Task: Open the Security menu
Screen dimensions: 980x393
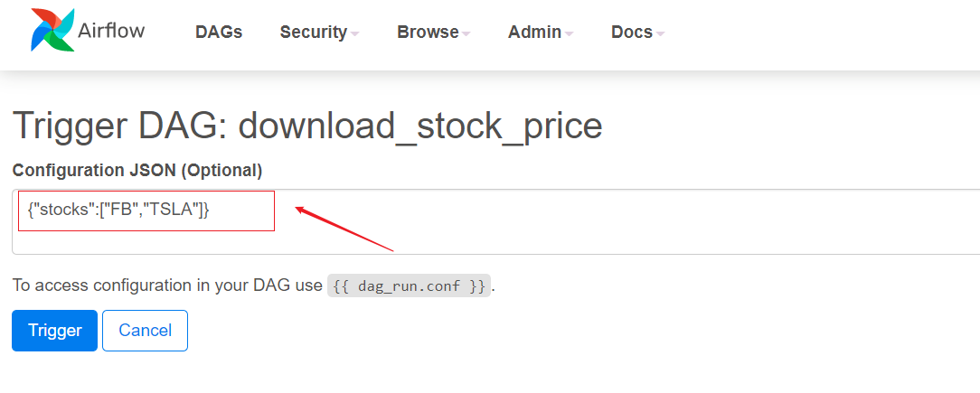Action: [313, 33]
